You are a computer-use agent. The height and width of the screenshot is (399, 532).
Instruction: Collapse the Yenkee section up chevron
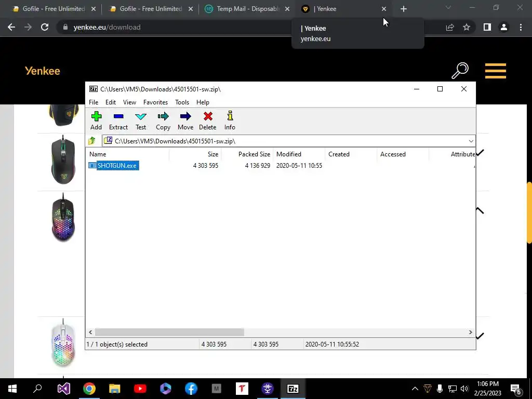coord(480,211)
